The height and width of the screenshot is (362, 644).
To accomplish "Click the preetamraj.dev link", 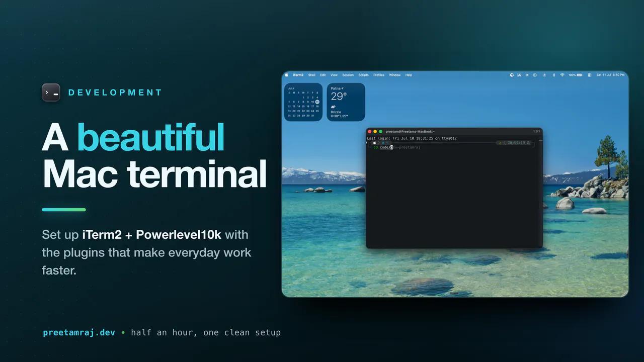I will pyautogui.click(x=79, y=332).
